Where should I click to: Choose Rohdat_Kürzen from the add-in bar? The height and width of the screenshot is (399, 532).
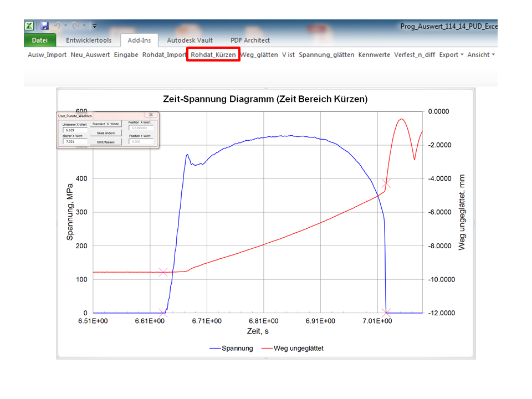pos(213,55)
